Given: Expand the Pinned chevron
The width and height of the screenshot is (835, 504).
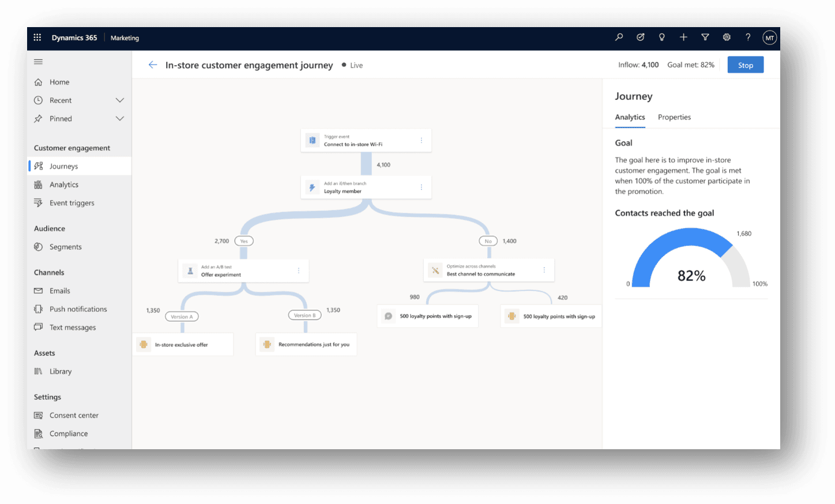Looking at the screenshot, I should click(x=120, y=119).
